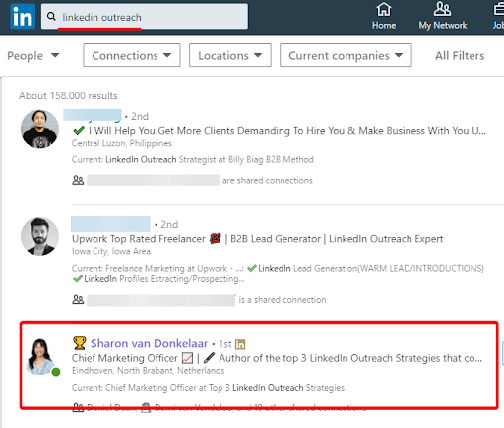Click 'is a shared connection' text
The width and height of the screenshot is (504, 428).
pyautogui.click(x=283, y=300)
